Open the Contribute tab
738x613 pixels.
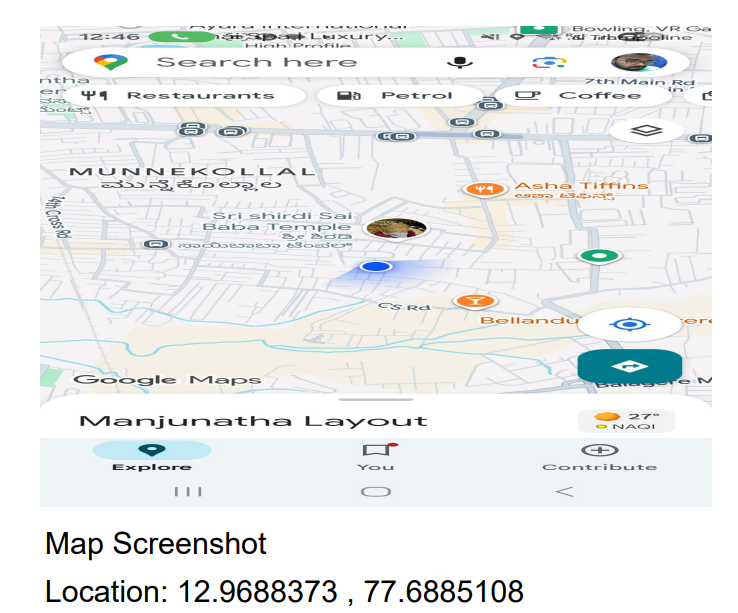(x=599, y=456)
